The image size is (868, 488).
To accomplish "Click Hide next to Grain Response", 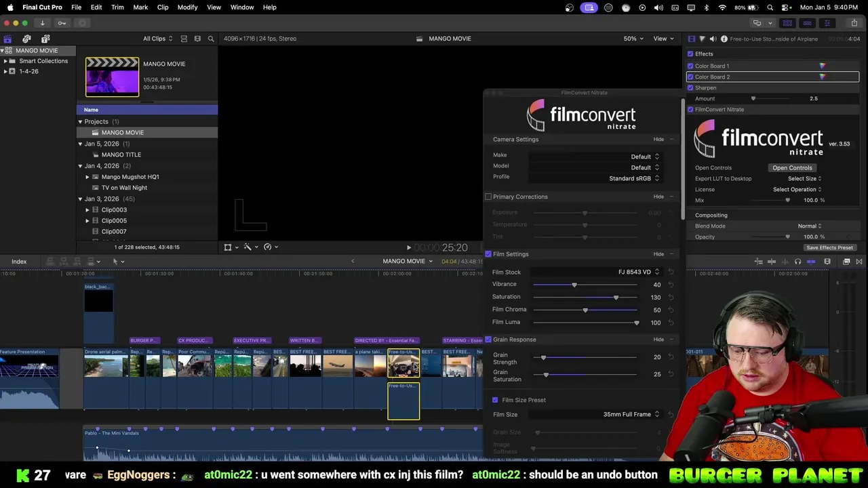I will (x=658, y=340).
